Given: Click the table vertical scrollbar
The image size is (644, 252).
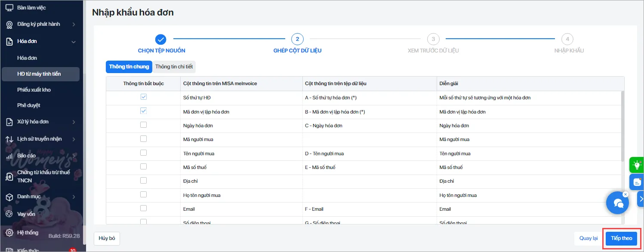Looking at the screenshot, I should tap(622, 127).
